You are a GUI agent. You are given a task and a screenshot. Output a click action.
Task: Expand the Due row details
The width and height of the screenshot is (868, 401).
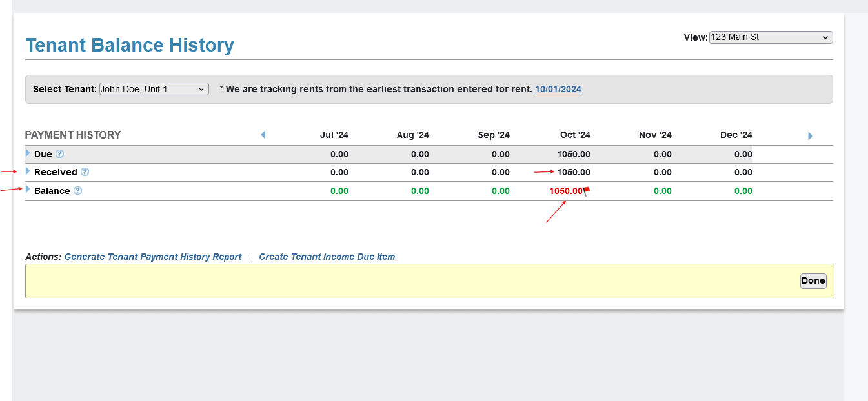28,153
